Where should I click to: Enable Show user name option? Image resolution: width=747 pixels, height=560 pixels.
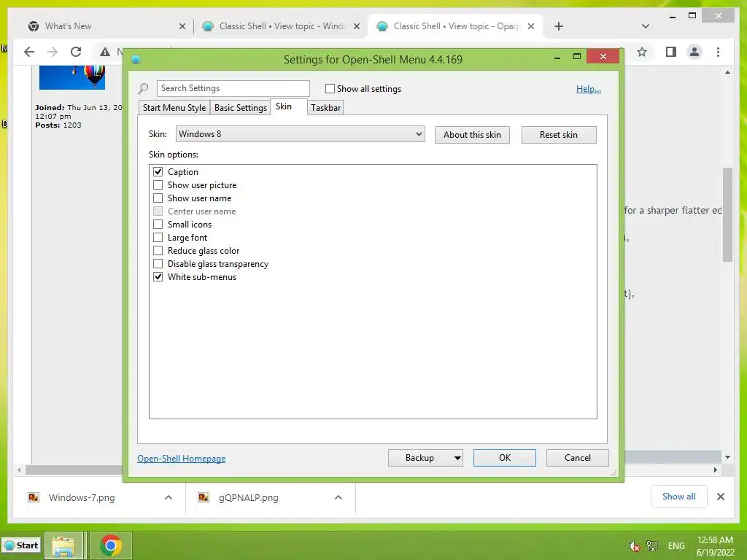click(x=158, y=198)
